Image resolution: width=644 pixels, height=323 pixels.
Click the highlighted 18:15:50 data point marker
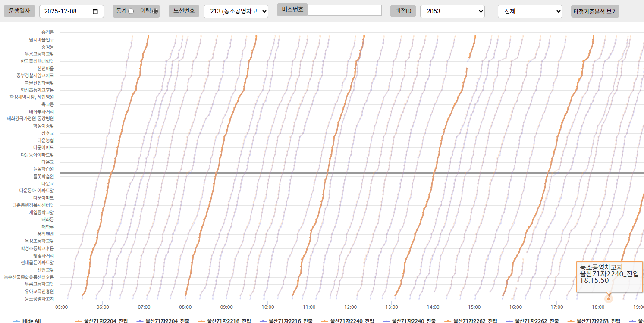pos(609,298)
